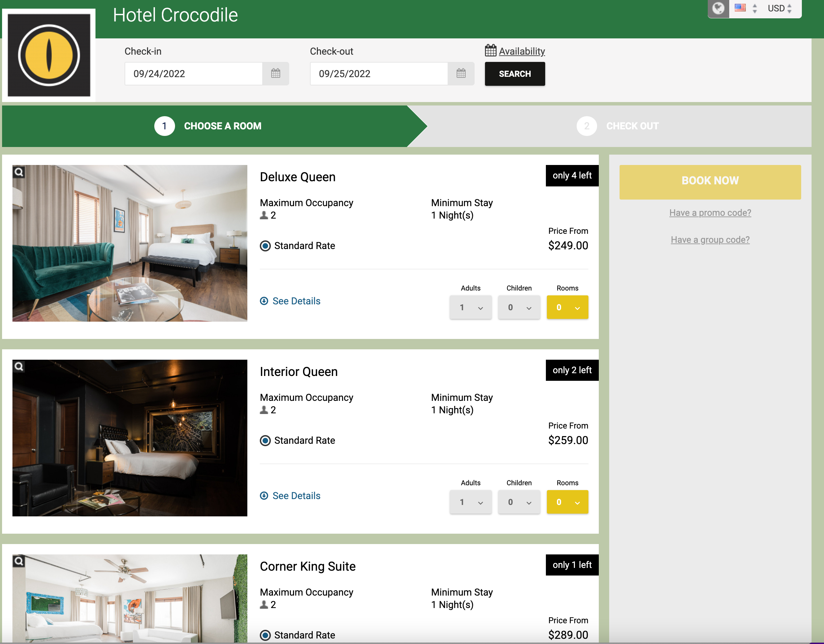This screenshot has height=644, width=824.
Task: Open the check-out calendar picker icon
Action: [461, 74]
